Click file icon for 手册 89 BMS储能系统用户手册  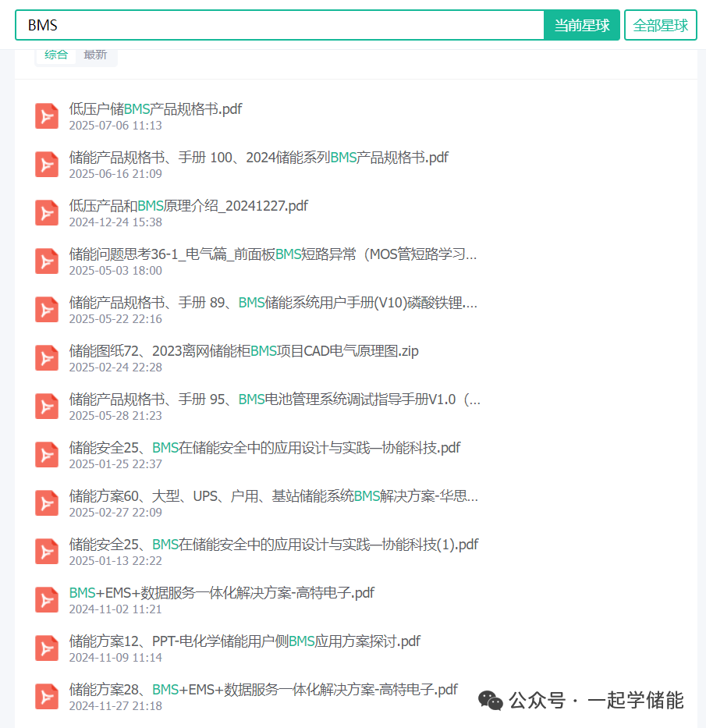tap(47, 310)
